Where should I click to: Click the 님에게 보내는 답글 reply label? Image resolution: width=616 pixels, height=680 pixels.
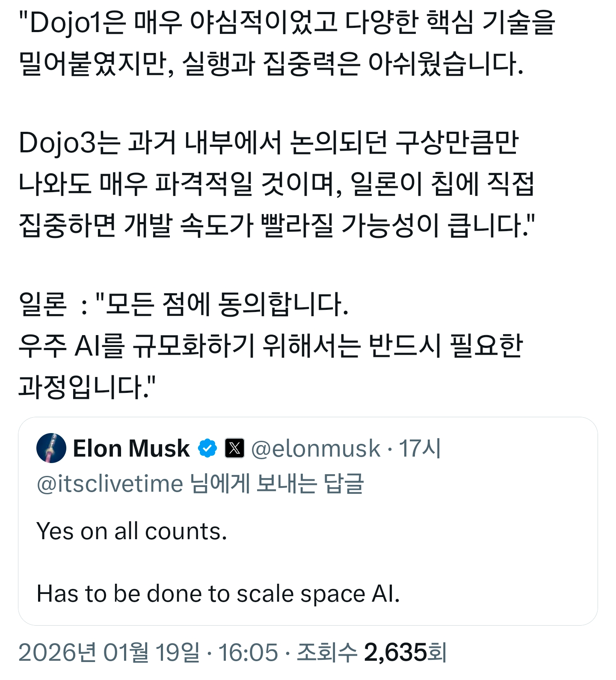coord(277,484)
